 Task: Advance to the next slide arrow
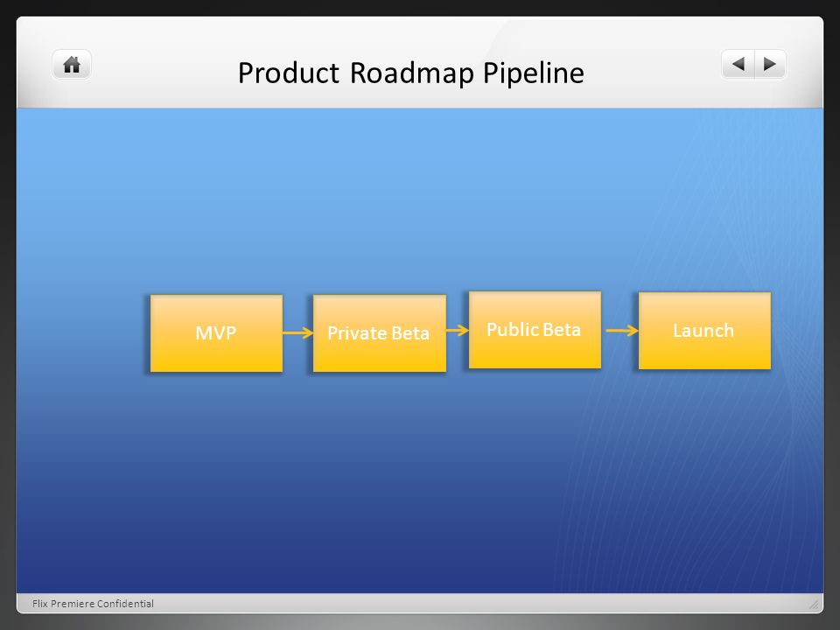pos(770,64)
